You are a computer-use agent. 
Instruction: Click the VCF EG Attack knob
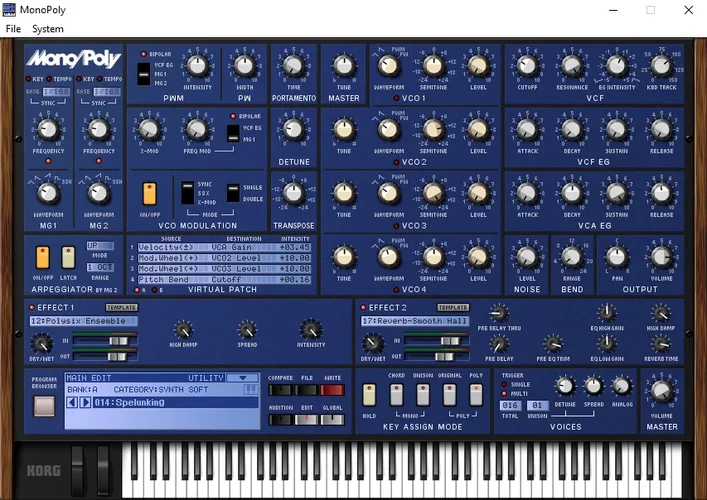coord(527,130)
